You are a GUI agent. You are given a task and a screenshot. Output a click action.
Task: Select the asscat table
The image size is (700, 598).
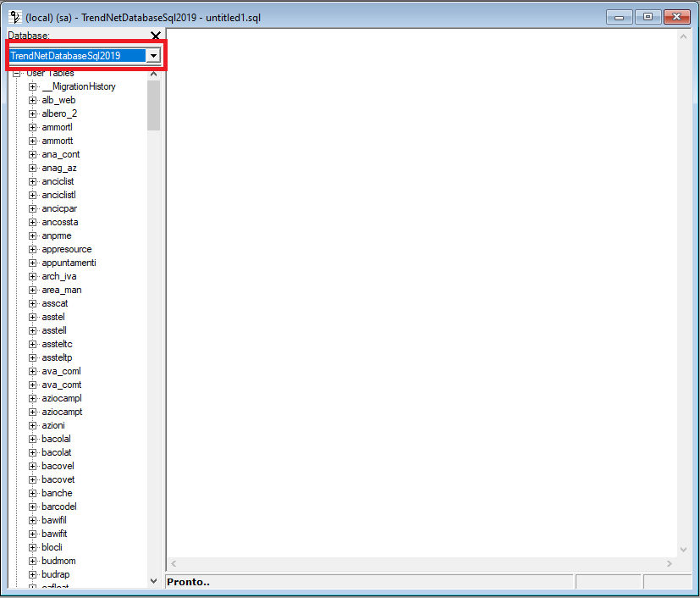click(x=55, y=303)
